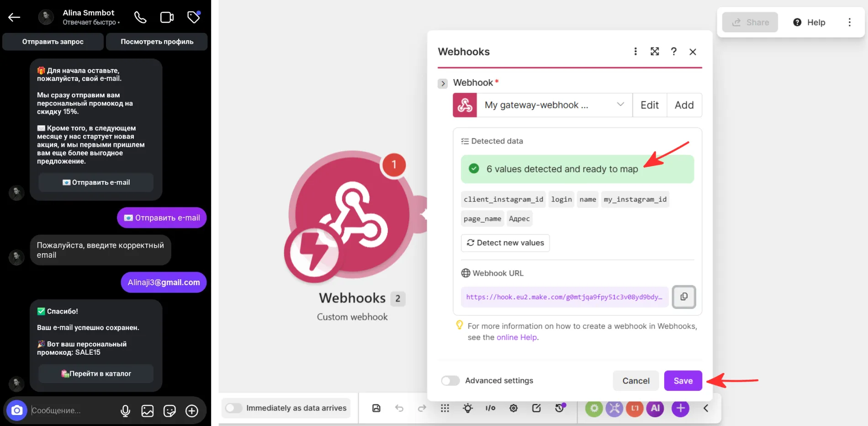The width and height of the screenshot is (868, 426).
Task: Open the plus attachments menu in chat
Action: click(192, 411)
